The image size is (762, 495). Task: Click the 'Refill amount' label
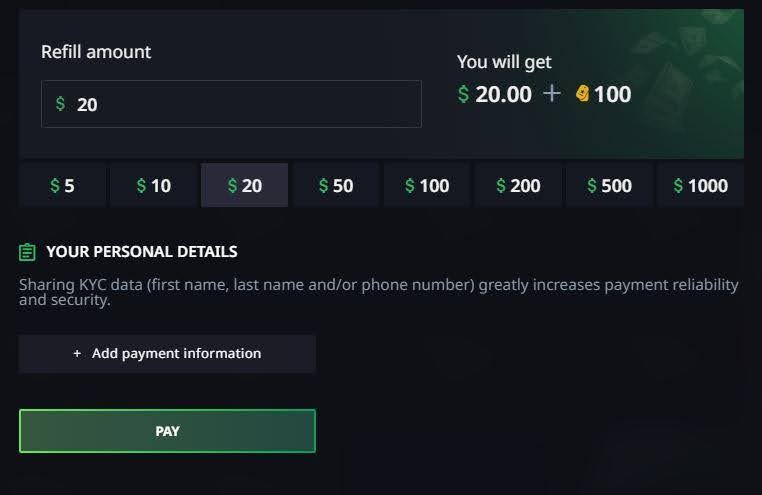coord(96,52)
